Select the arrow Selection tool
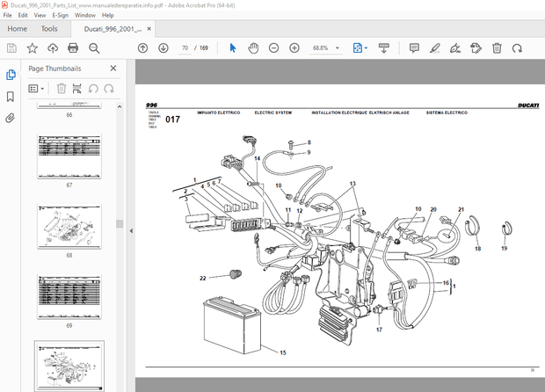 tap(233, 48)
